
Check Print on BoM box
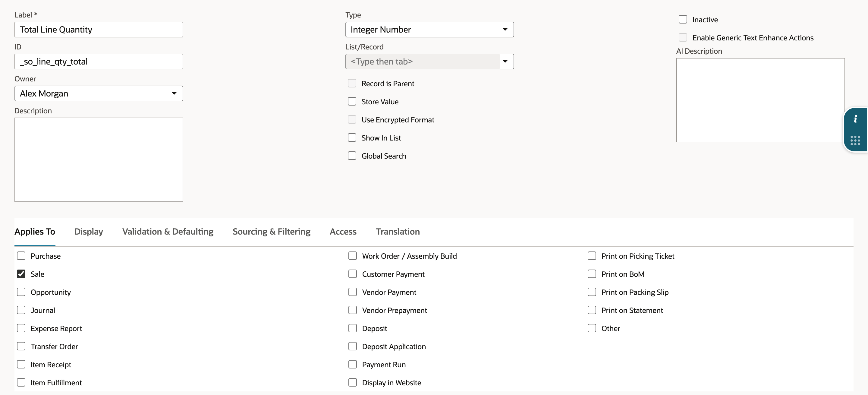(592, 274)
